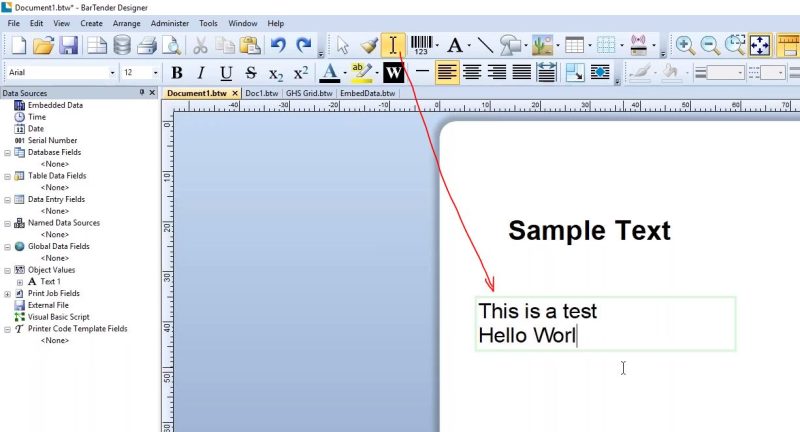
Task: Collapse the Database Fields tree node
Action: [8, 153]
